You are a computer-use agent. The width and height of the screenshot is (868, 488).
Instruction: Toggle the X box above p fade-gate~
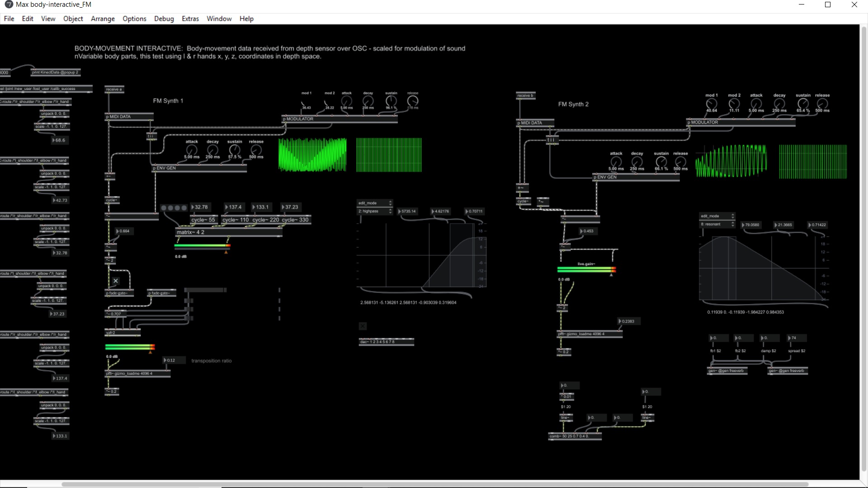(x=116, y=281)
